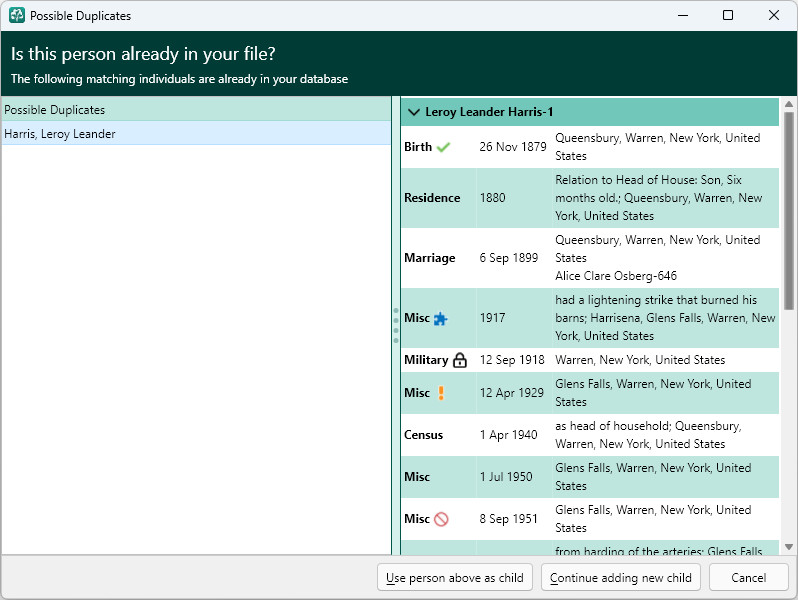Click the lightning strike description text
The height and width of the screenshot is (600, 798).
click(x=665, y=318)
